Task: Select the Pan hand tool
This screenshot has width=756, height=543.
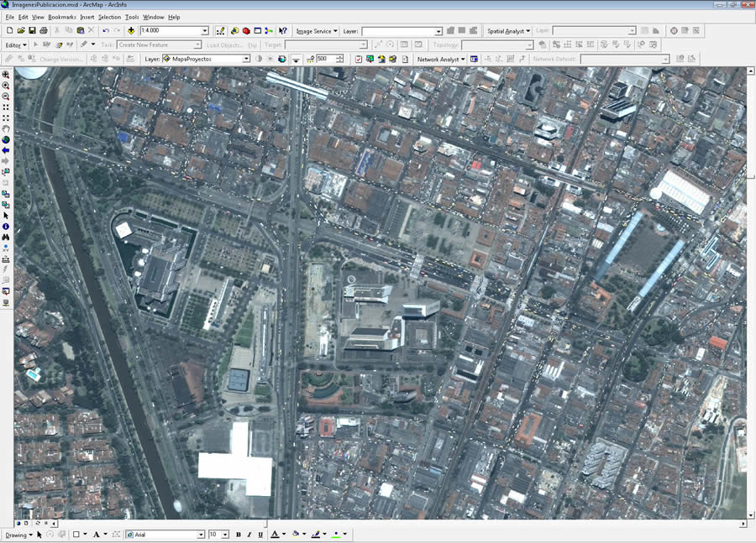Action: [x=6, y=128]
